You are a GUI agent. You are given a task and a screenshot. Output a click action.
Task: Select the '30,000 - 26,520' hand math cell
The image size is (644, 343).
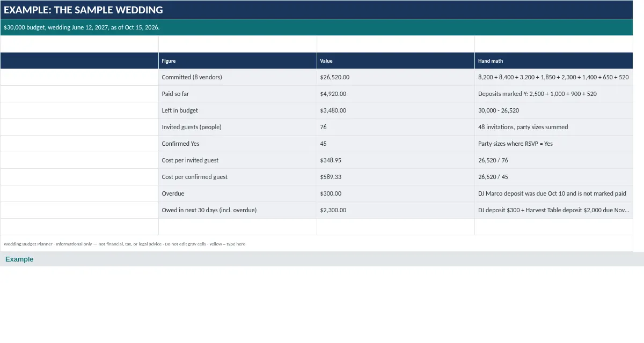point(554,110)
